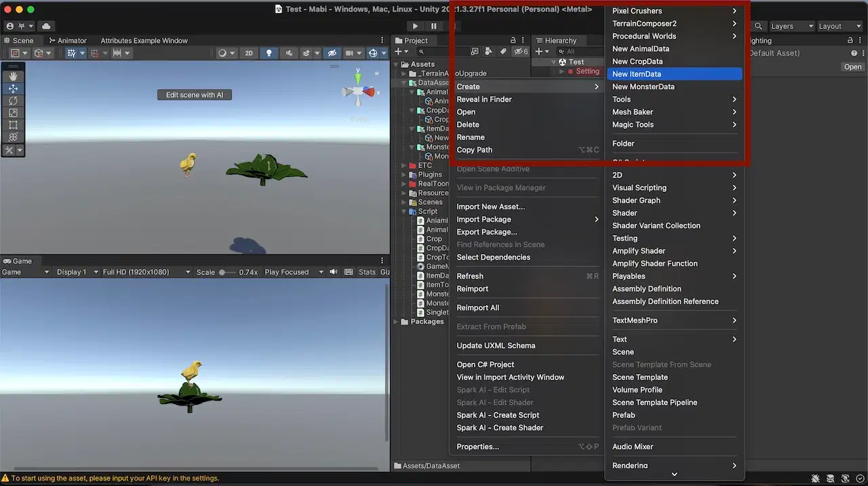Screen dimensions: 868x486
Task: Click Search by Type icon in Project
Action: point(488,52)
